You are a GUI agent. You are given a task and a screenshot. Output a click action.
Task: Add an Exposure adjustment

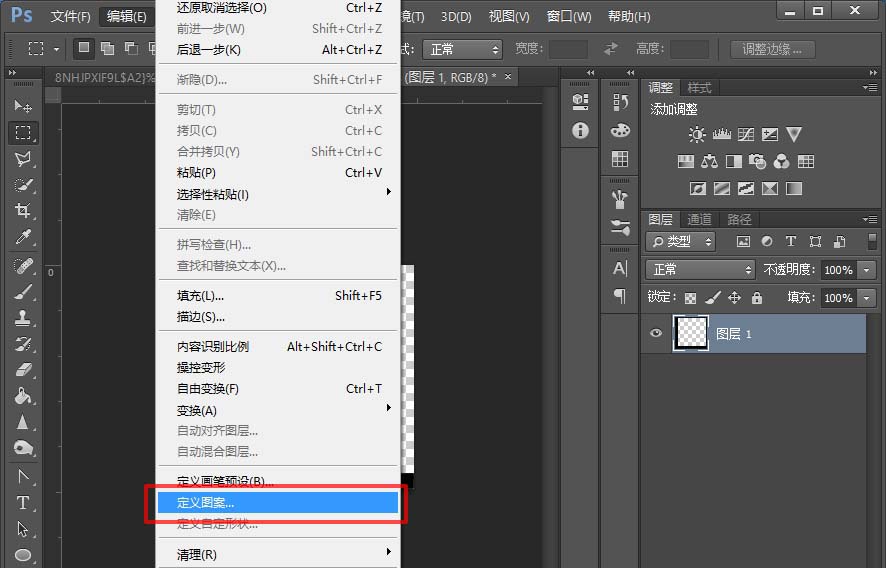[x=770, y=135]
